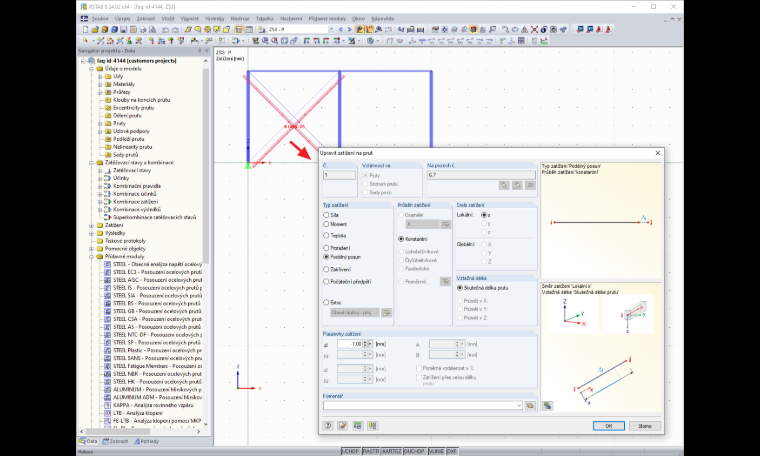Screen dimensions: 760x456
Task: Expand the Průřezy tree node
Action: (x=100, y=92)
